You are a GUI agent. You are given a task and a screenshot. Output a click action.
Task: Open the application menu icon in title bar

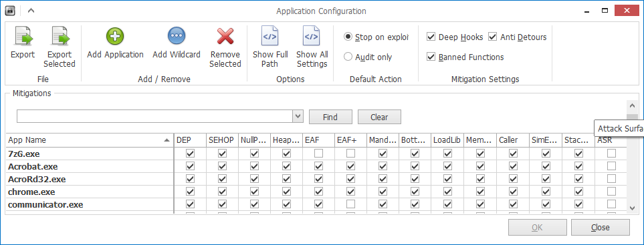click(x=10, y=11)
